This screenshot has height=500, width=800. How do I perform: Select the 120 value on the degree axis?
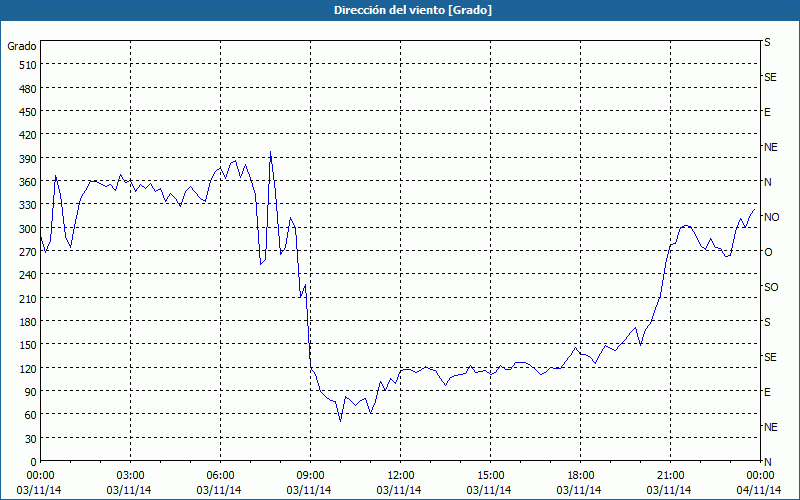click(28, 368)
